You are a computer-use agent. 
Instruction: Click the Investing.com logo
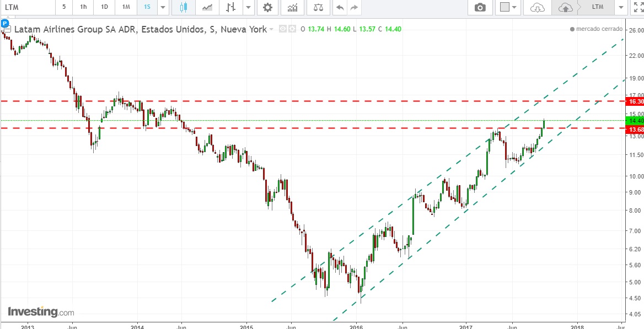[x=41, y=312]
